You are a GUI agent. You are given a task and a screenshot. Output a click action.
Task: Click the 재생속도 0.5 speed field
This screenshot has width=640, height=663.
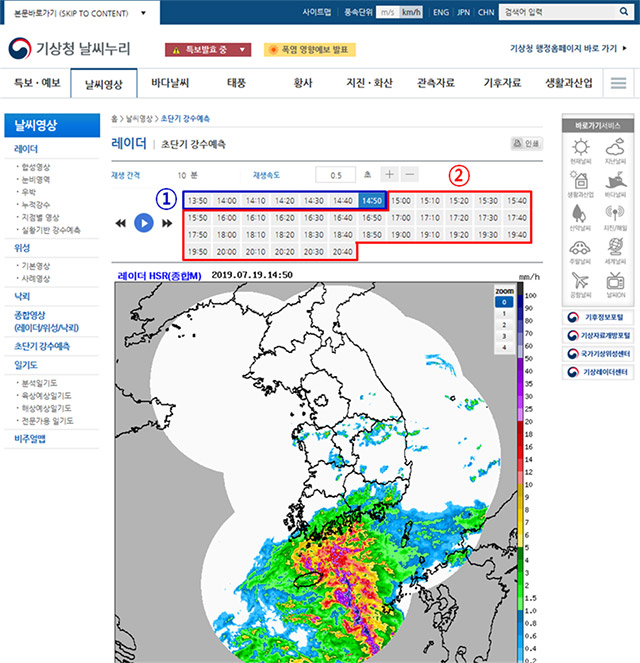point(336,175)
